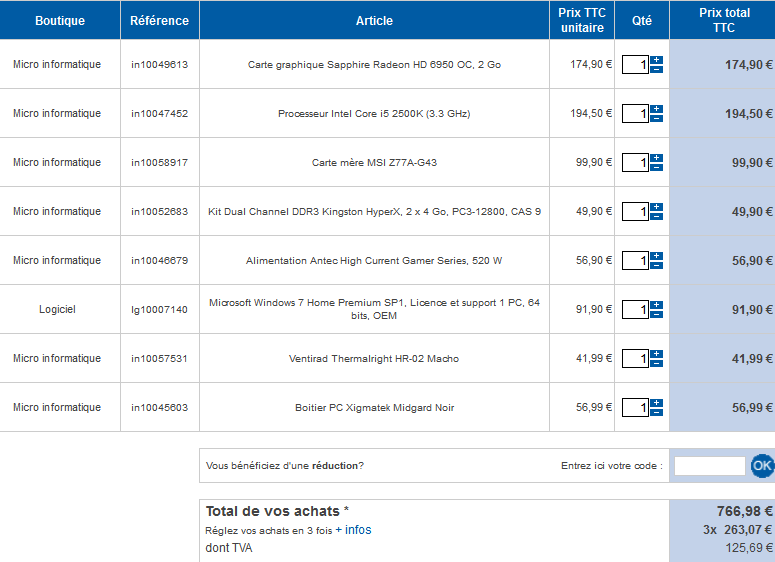The image size is (775, 562).
Task: Open the Carte mère MSI Z77A-G43 article
Action: coord(374,163)
